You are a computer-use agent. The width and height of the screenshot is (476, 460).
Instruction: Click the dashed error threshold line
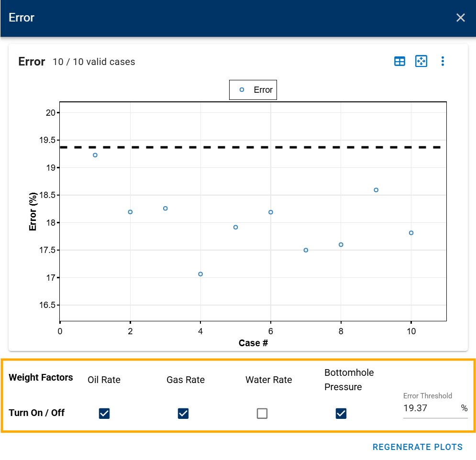pyautogui.click(x=250, y=147)
